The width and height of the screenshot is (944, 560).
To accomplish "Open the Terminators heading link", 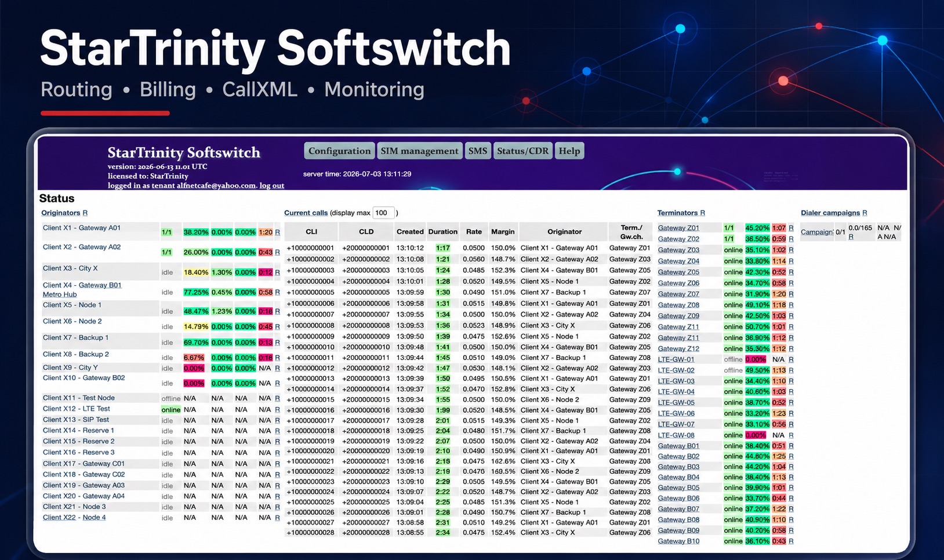I will tap(677, 213).
